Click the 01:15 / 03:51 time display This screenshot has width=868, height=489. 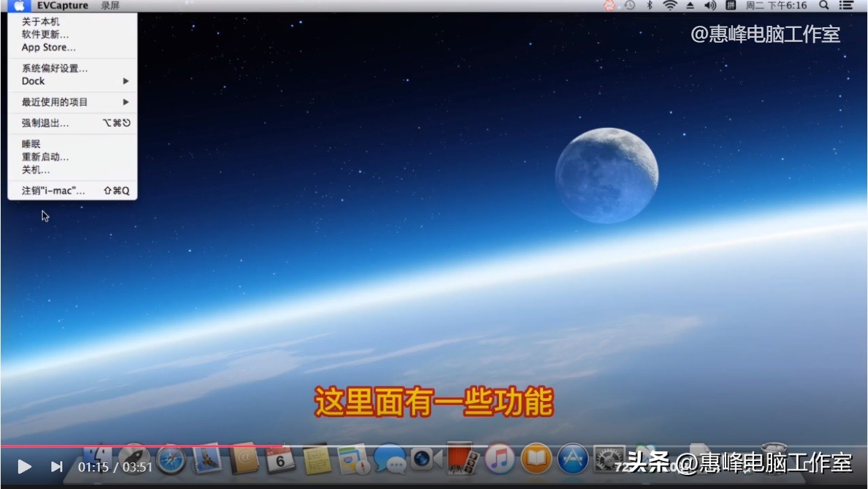(115, 467)
